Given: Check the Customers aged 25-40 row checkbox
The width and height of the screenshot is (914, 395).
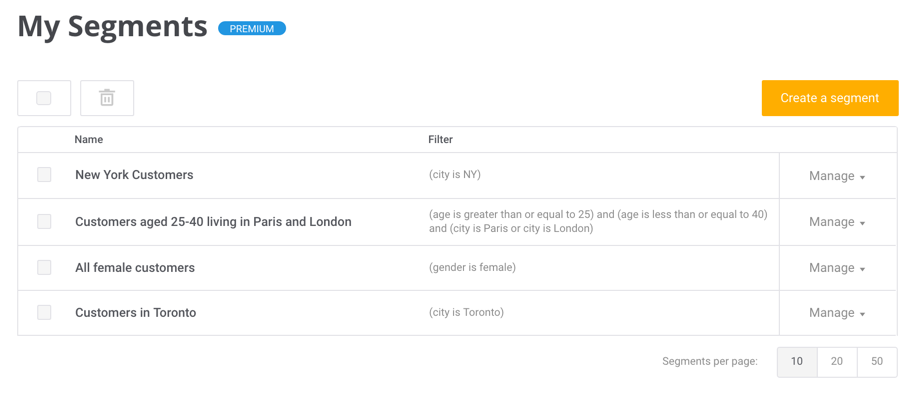Looking at the screenshot, I should click(44, 221).
